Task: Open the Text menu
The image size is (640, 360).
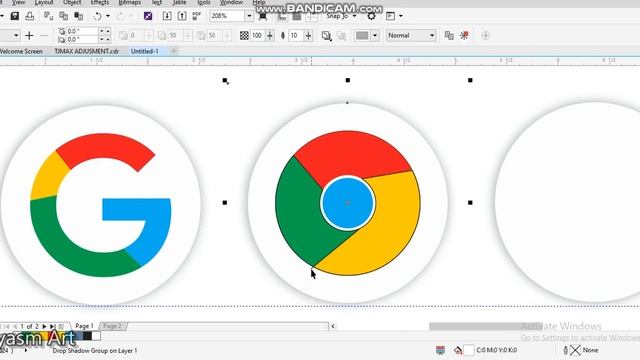Action: 157,2
